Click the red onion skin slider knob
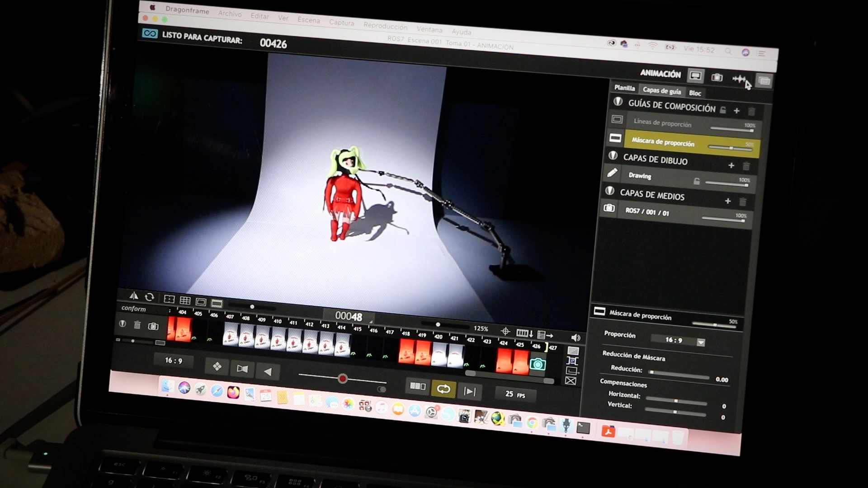 pyautogui.click(x=343, y=379)
